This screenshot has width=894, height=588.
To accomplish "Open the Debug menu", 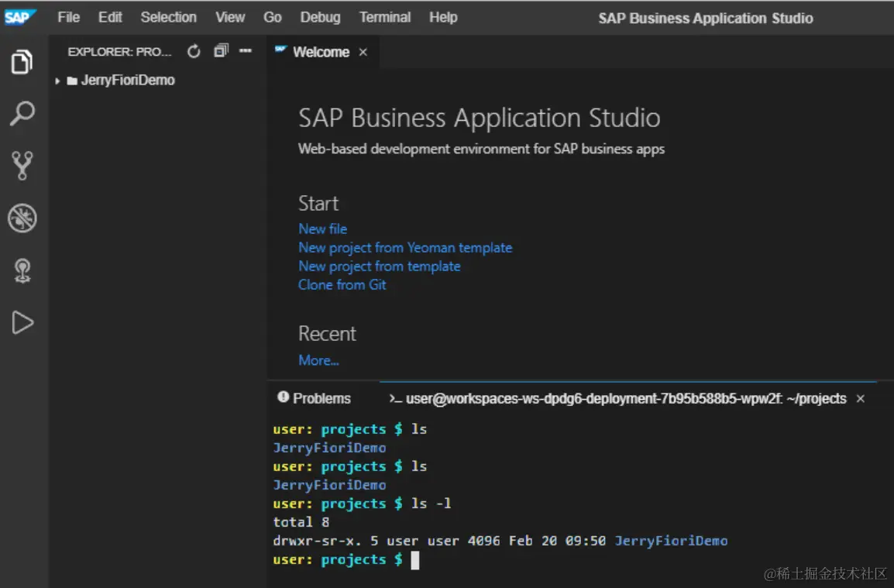I will click(320, 18).
